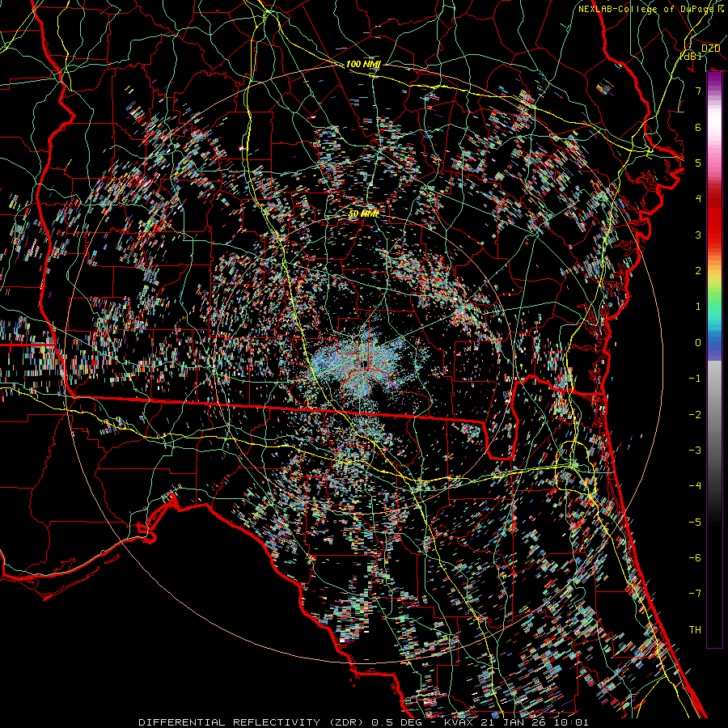Select the 4 value on color scale

coord(698,198)
